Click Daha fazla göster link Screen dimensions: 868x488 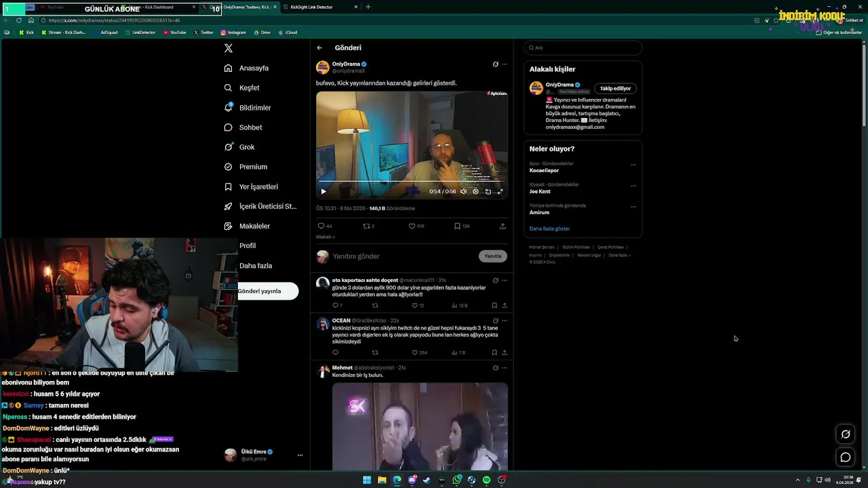(549, 228)
